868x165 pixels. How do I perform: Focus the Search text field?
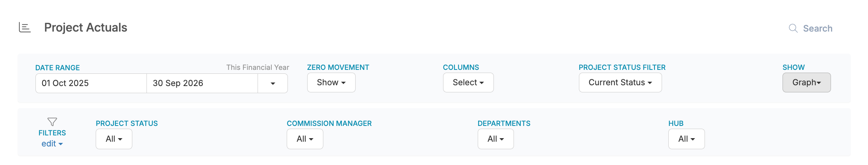818,28
